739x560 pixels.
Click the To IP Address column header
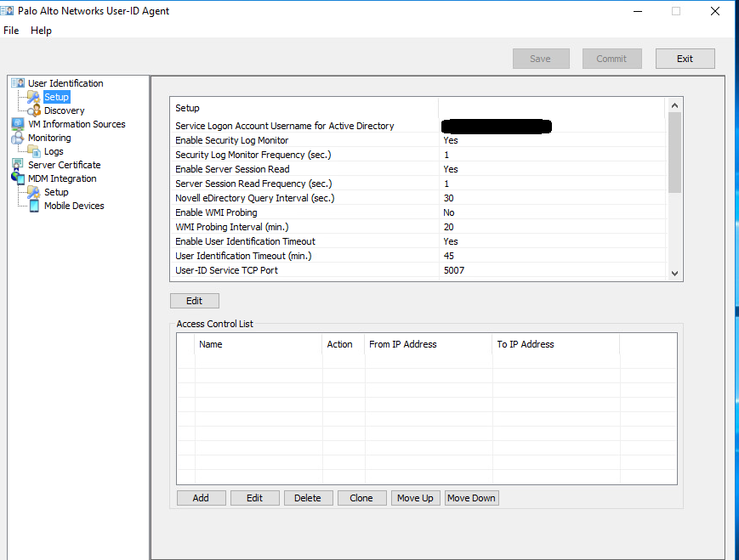[556, 344]
